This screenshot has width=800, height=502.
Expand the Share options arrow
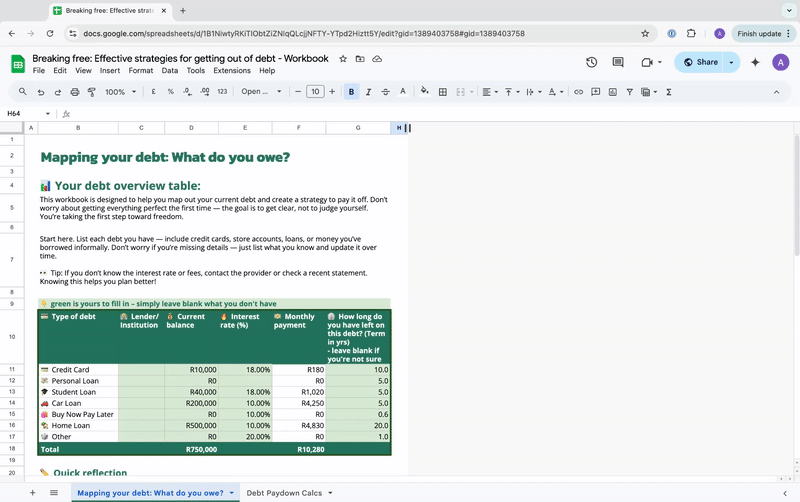(731, 62)
